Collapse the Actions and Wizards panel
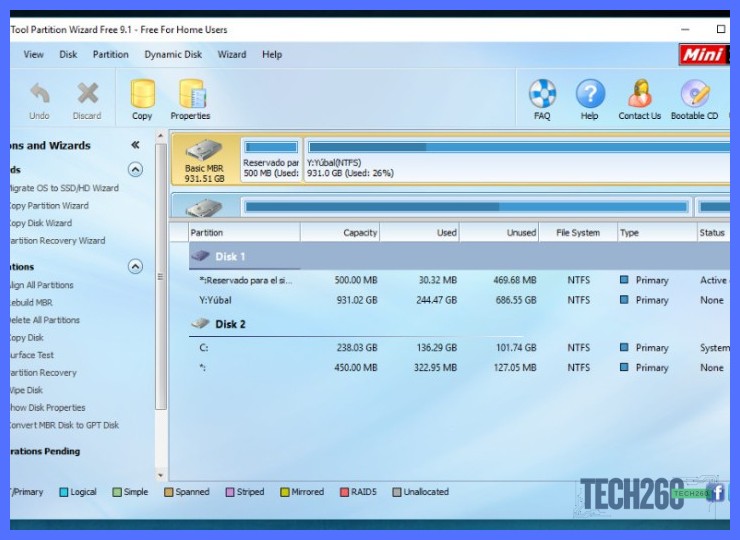 [x=135, y=145]
